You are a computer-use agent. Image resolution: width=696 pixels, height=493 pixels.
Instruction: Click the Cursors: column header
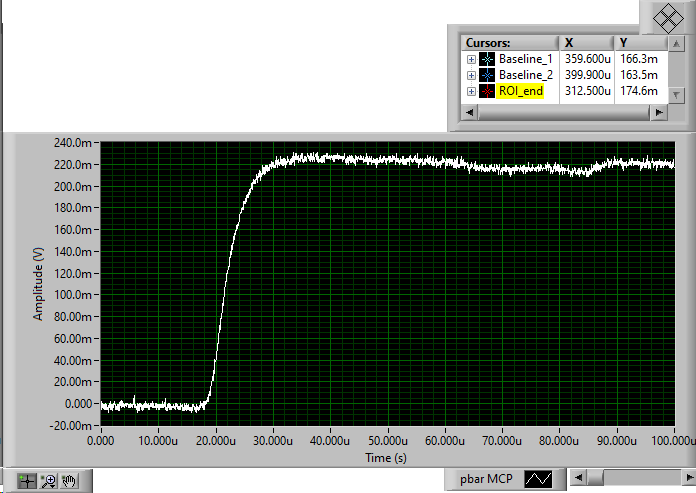510,43
